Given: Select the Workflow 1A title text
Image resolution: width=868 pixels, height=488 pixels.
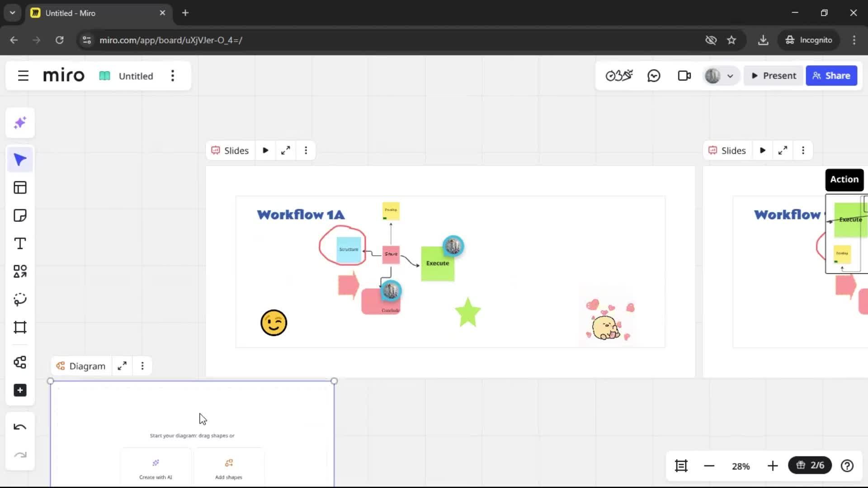Looking at the screenshot, I should pyautogui.click(x=301, y=215).
